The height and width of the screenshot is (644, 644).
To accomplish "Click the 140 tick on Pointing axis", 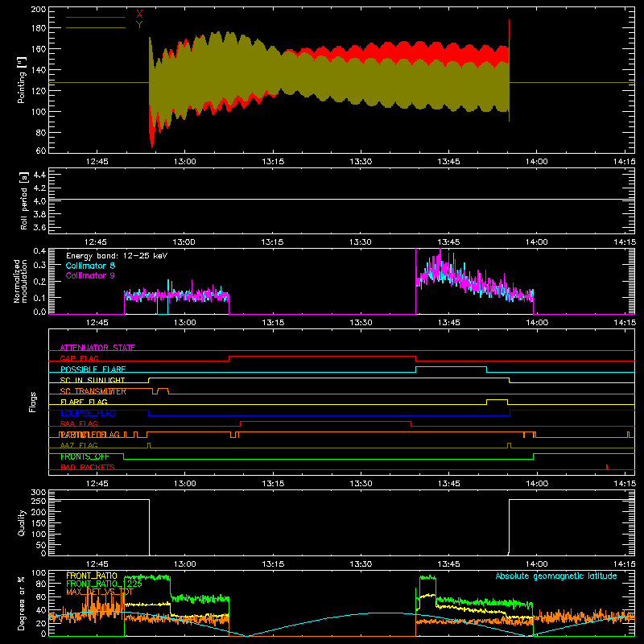I will pyautogui.click(x=39, y=70).
